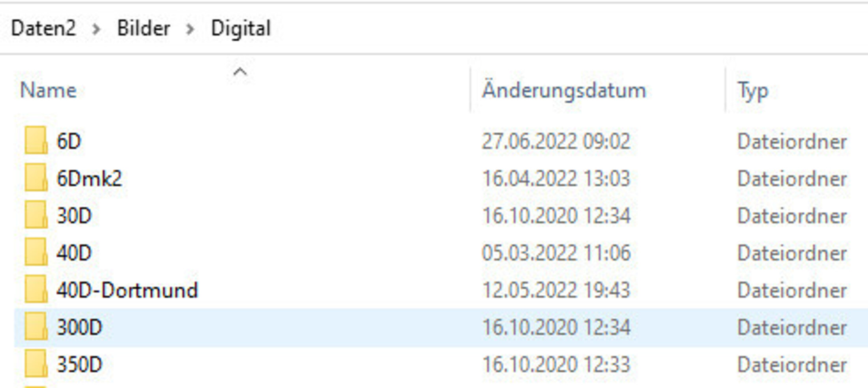The image size is (868, 388).
Task: Click the 350D row date 16.10.2020 12:33
Action: [x=556, y=364]
